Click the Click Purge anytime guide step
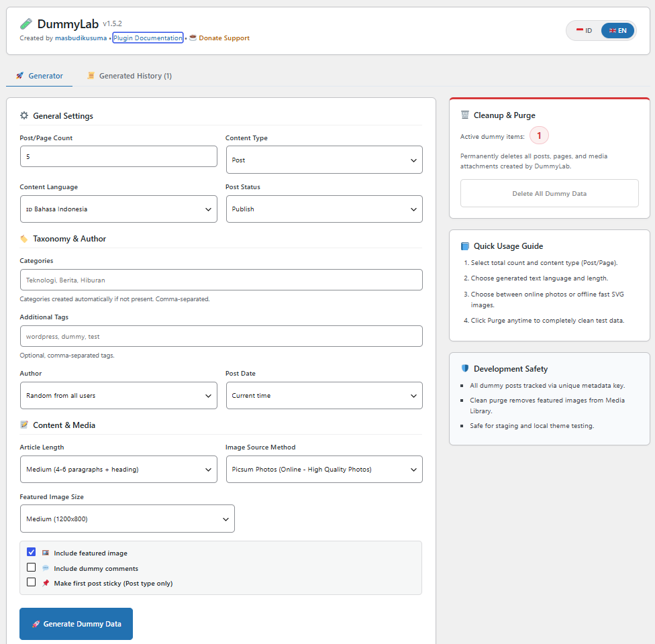Screen dimensions: 655x644 coord(548,321)
